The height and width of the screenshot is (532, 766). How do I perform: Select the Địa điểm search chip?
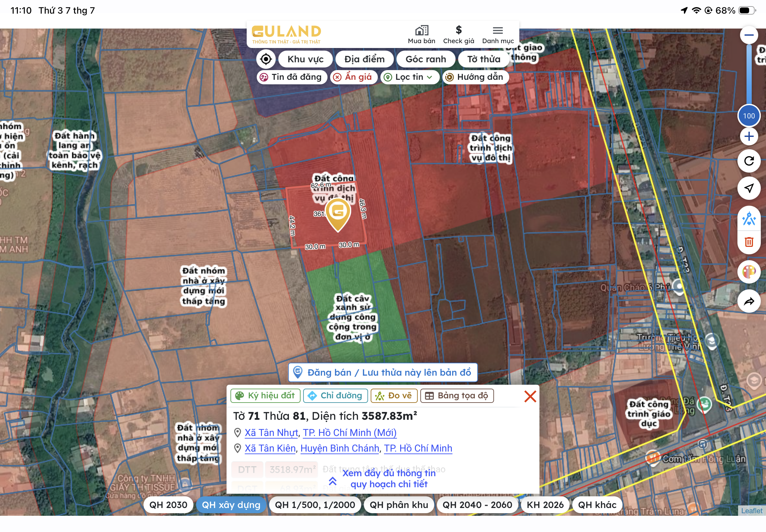click(364, 59)
